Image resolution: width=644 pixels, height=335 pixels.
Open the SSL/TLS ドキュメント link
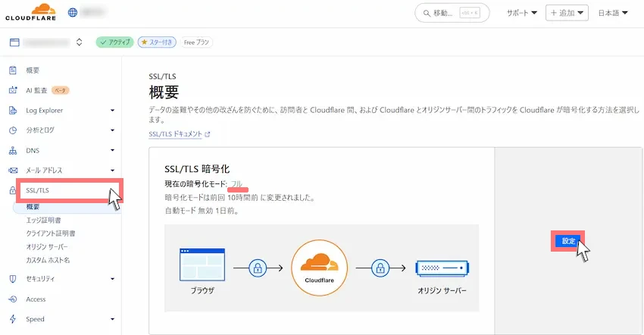point(175,134)
